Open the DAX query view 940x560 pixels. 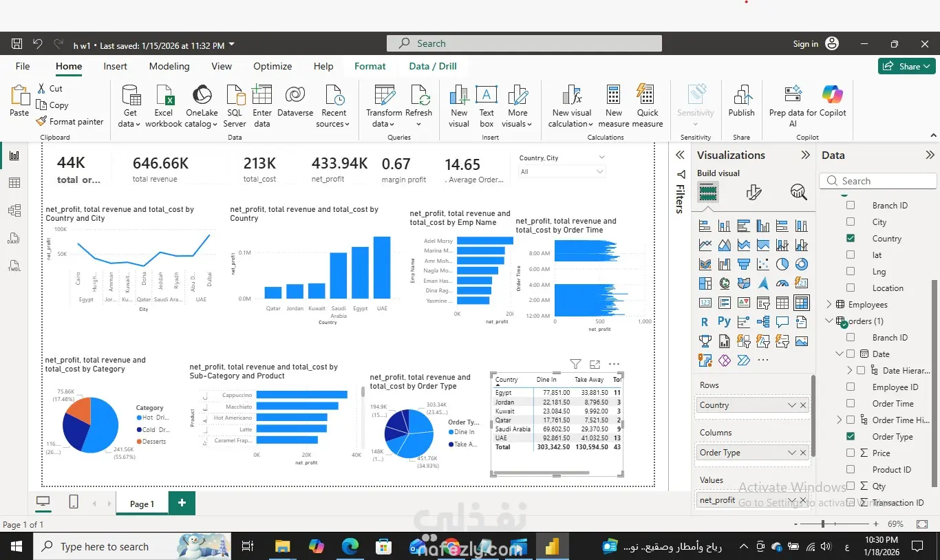point(14,238)
